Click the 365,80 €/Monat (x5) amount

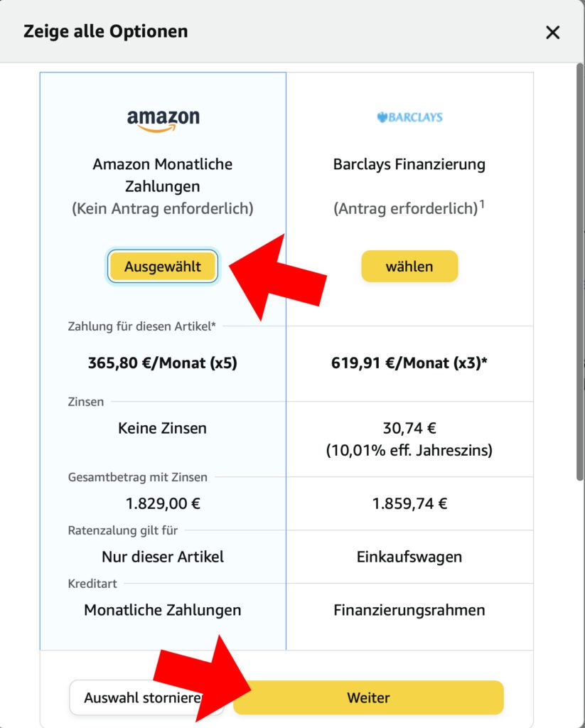(x=163, y=363)
